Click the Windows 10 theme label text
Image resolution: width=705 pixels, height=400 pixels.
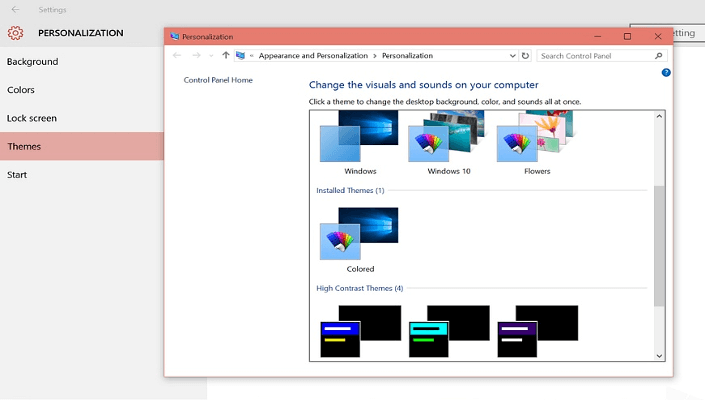click(x=449, y=171)
